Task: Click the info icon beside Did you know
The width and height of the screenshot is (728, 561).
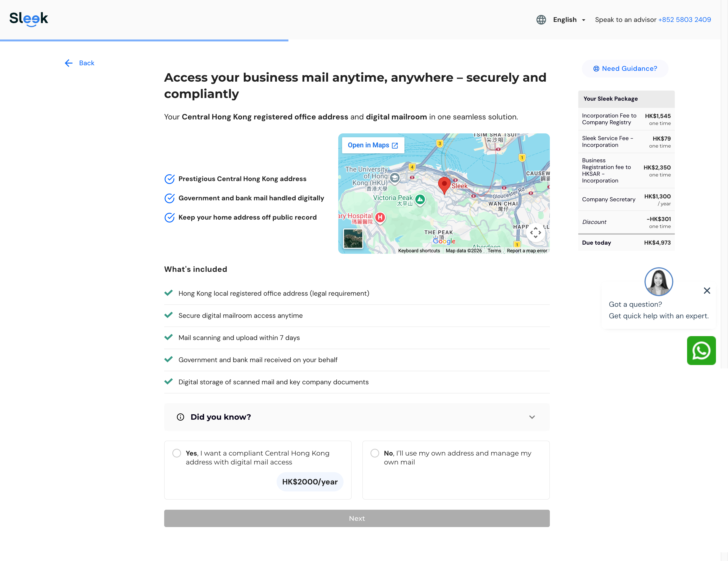Action: click(x=180, y=417)
